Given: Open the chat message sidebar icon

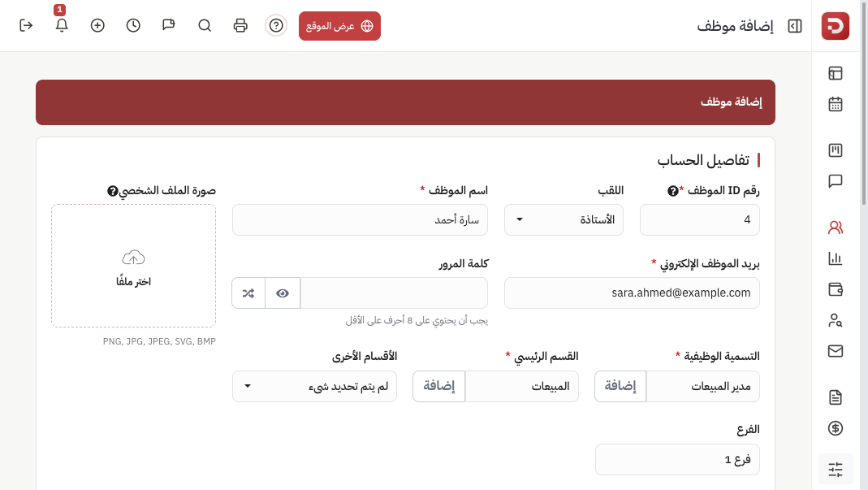Looking at the screenshot, I should point(836,181).
